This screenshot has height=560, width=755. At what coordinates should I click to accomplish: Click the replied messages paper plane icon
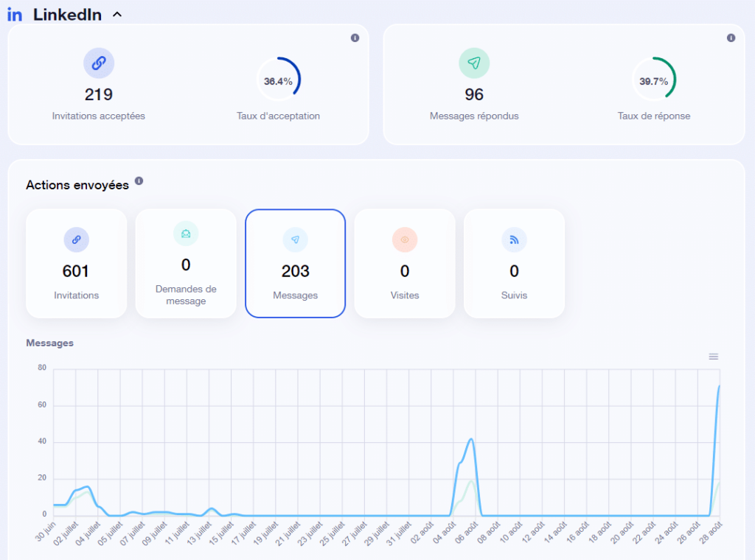(x=474, y=64)
